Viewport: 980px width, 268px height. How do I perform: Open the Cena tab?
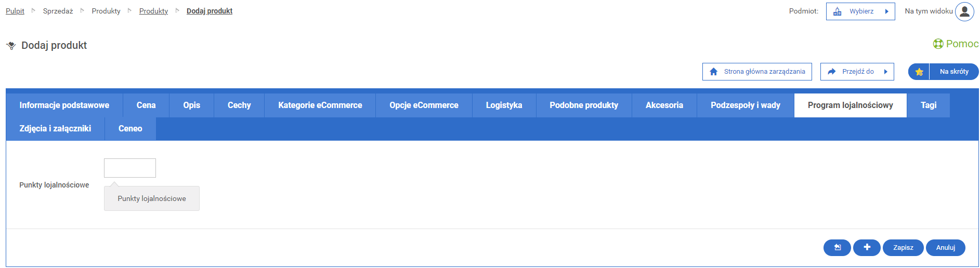146,105
